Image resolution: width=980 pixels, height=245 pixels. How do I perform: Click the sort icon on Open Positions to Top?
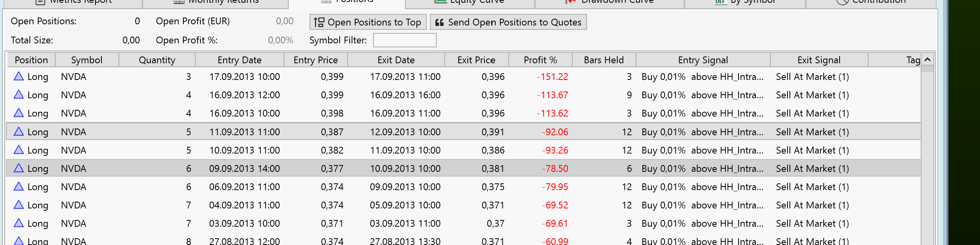pos(319,22)
